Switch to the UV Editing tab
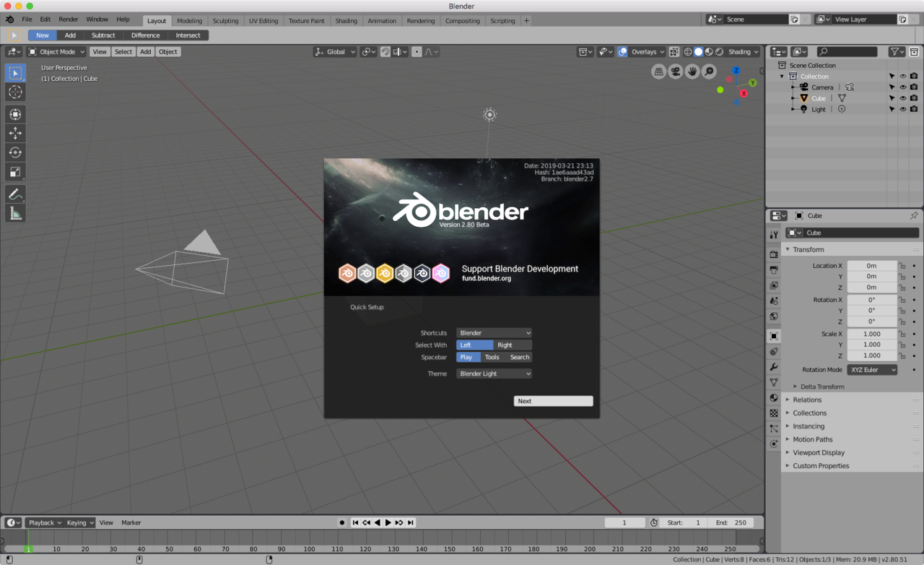This screenshot has width=924, height=565. tap(263, 20)
